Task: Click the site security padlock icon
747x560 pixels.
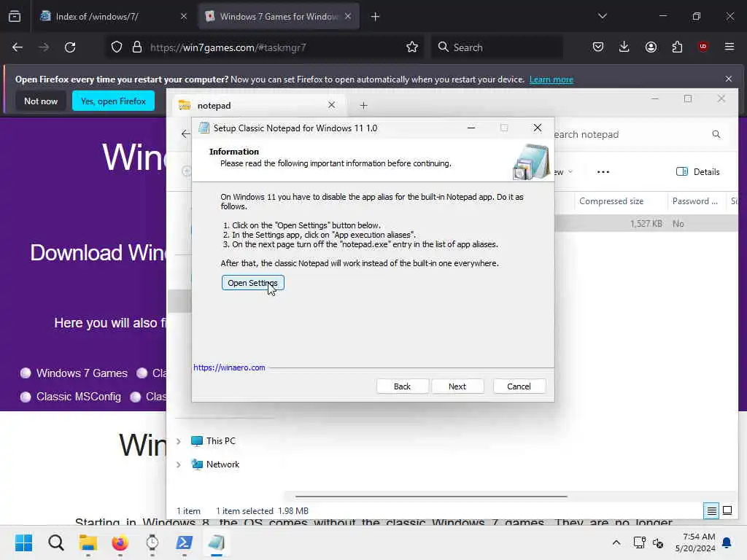Action: click(x=137, y=47)
